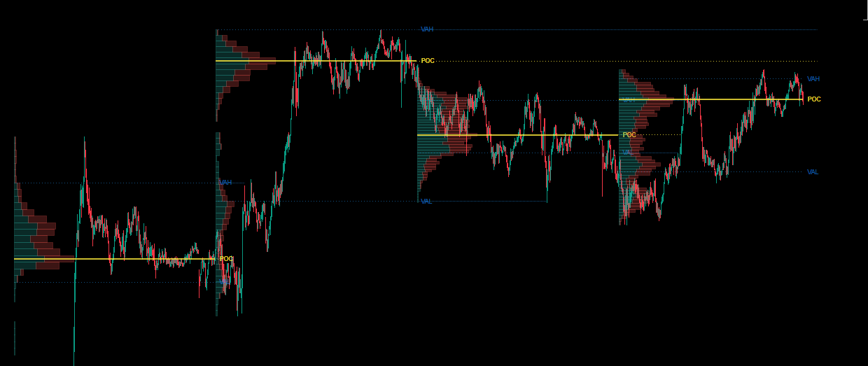Click the VAH label of the leftmost session

pyautogui.click(x=225, y=183)
